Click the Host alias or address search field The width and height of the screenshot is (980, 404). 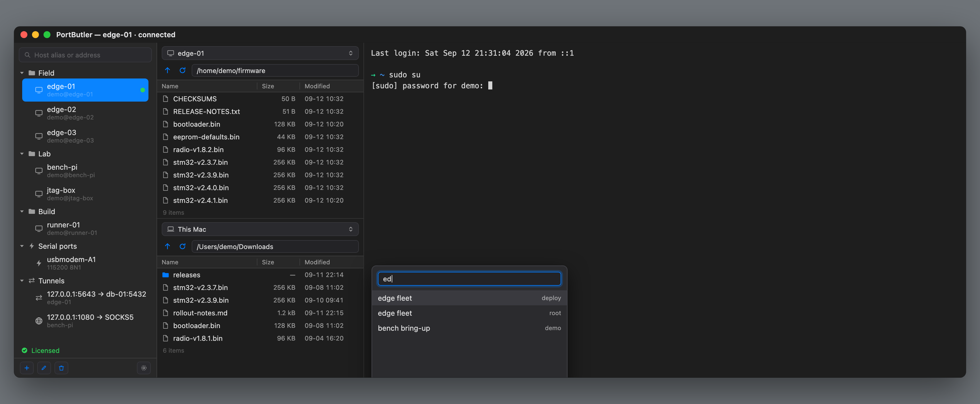(85, 55)
